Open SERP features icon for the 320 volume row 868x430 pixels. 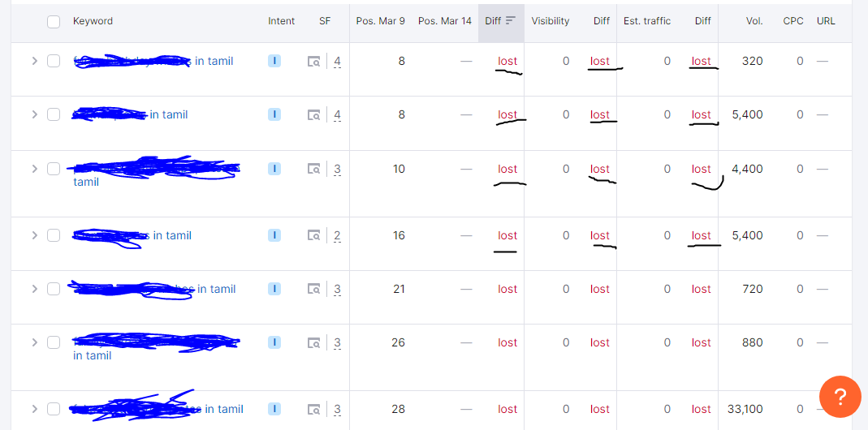[x=313, y=61]
